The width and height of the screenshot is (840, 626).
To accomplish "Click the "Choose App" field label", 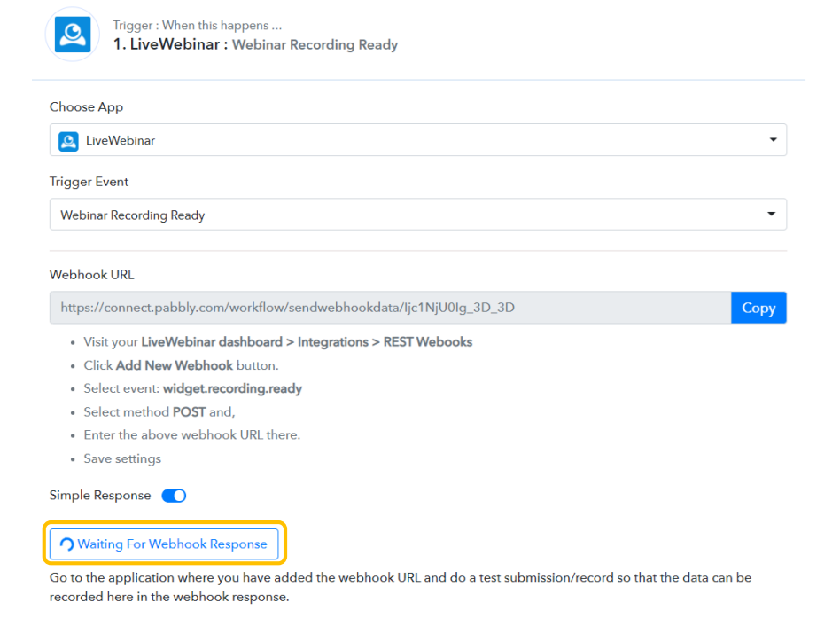I will pos(86,107).
